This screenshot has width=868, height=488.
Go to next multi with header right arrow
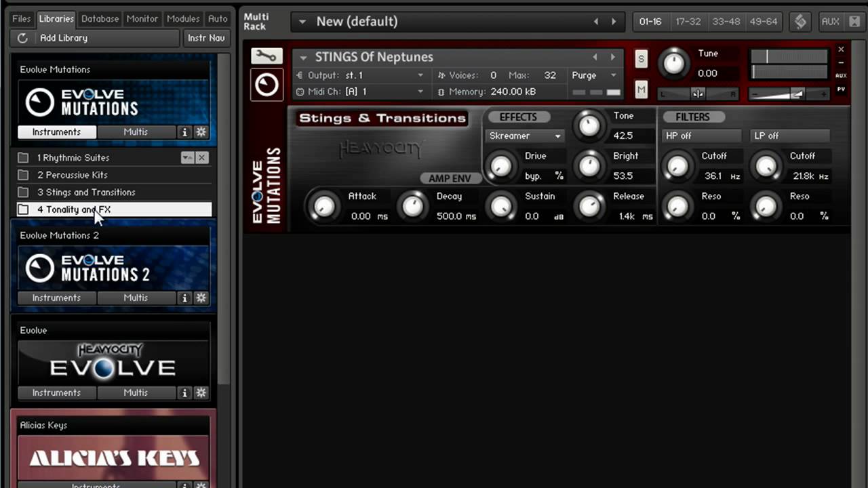coord(614,22)
